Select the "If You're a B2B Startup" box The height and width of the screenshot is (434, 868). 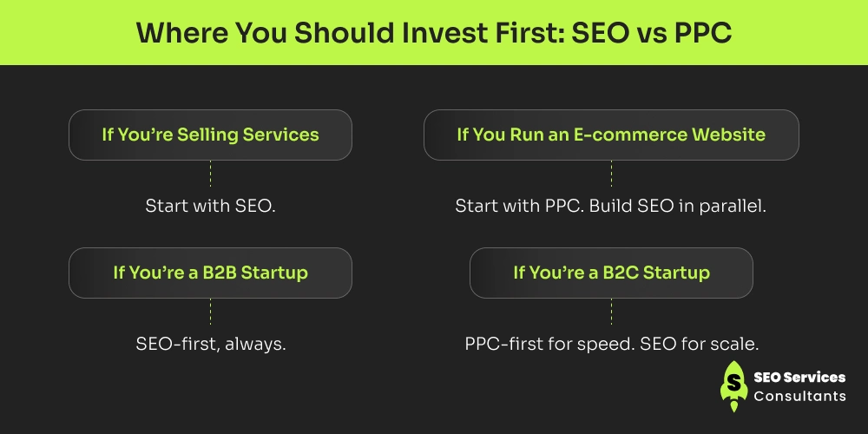pos(210,273)
